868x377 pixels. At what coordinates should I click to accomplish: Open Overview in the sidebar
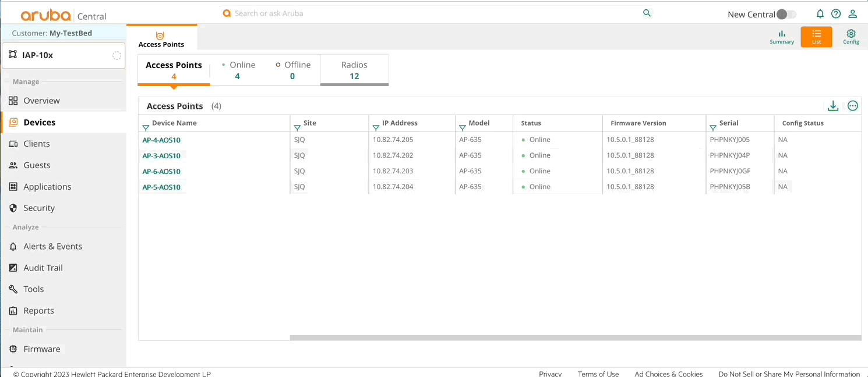tap(63, 101)
